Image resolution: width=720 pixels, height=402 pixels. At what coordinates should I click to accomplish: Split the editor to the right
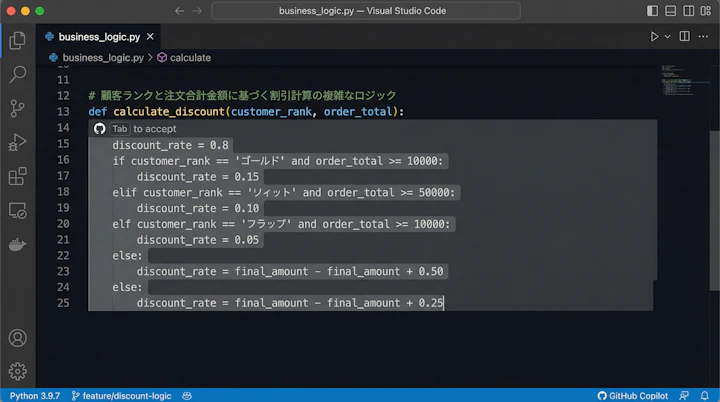coord(685,36)
